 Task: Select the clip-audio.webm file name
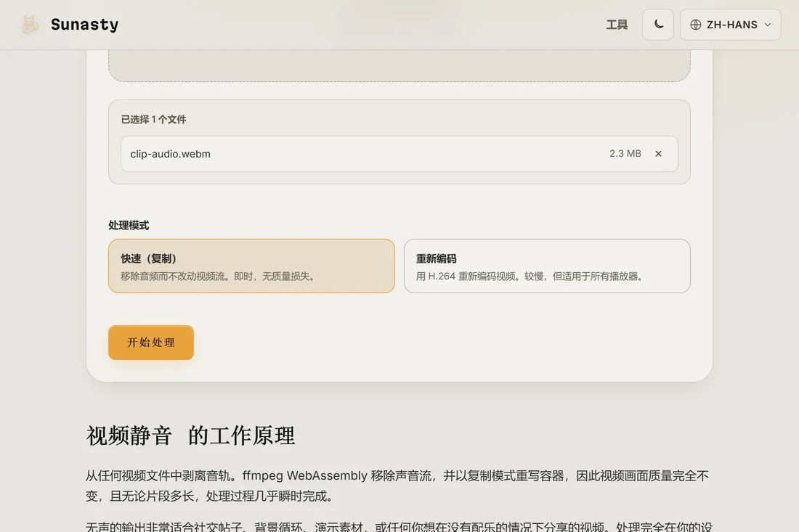click(170, 154)
